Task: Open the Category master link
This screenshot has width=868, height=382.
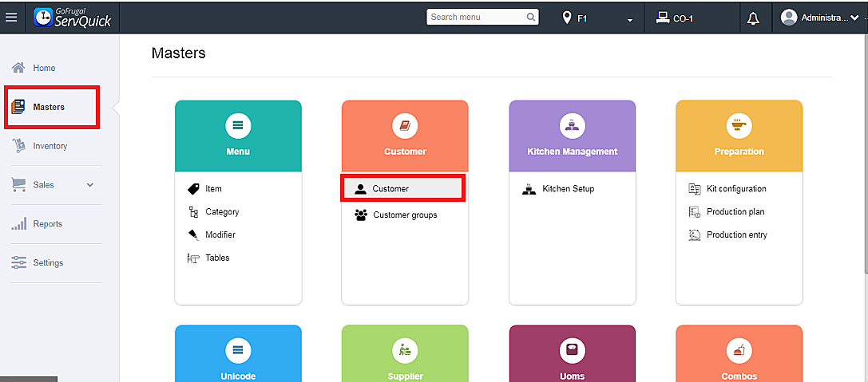Action: pyautogui.click(x=222, y=211)
